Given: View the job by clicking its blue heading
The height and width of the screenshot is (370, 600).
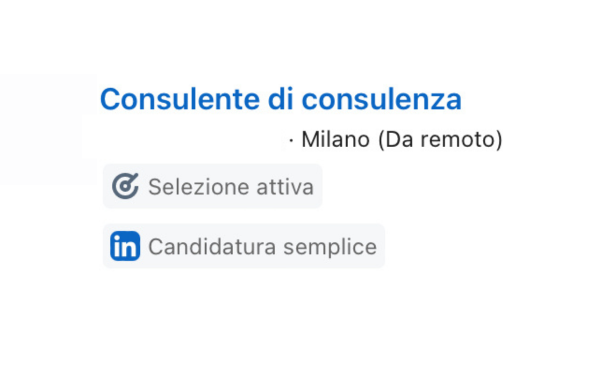Looking at the screenshot, I should tap(280, 99).
